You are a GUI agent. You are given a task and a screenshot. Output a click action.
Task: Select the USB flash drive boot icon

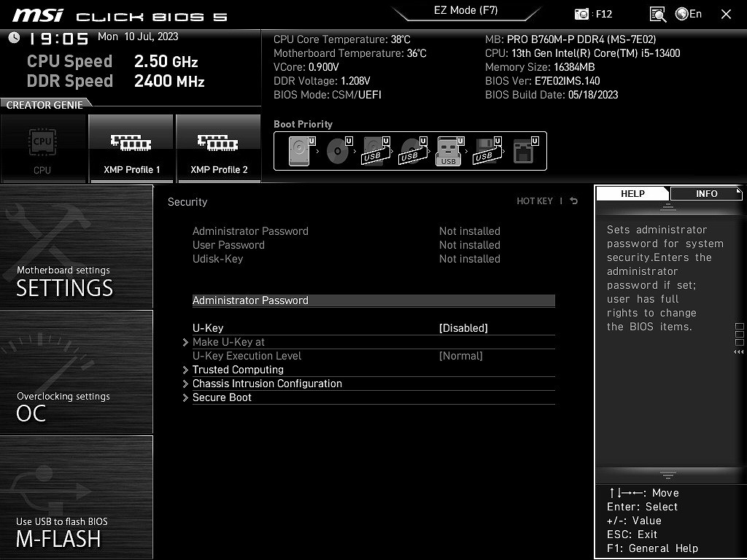[448, 152]
